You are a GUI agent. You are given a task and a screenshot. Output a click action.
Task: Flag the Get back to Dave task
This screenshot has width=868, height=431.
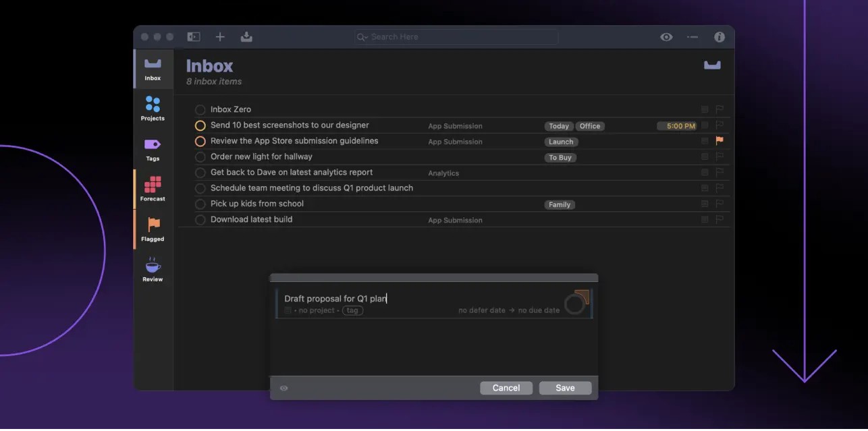pyautogui.click(x=720, y=172)
